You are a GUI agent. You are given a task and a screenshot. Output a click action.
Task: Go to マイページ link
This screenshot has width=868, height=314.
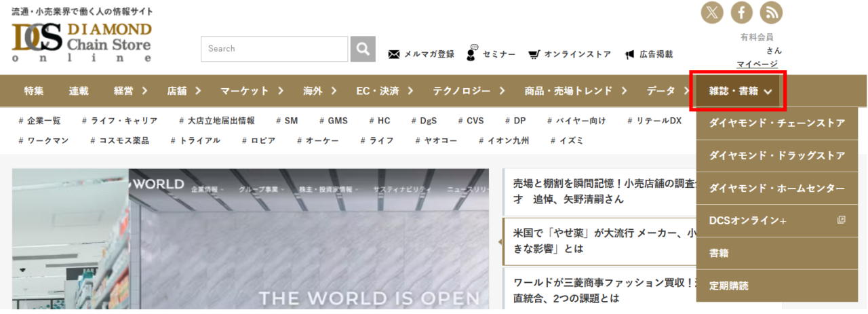pyautogui.click(x=757, y=64)
